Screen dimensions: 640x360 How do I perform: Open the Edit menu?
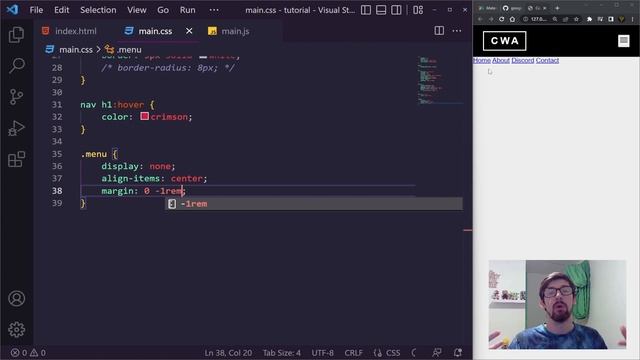tap(62, 10)
